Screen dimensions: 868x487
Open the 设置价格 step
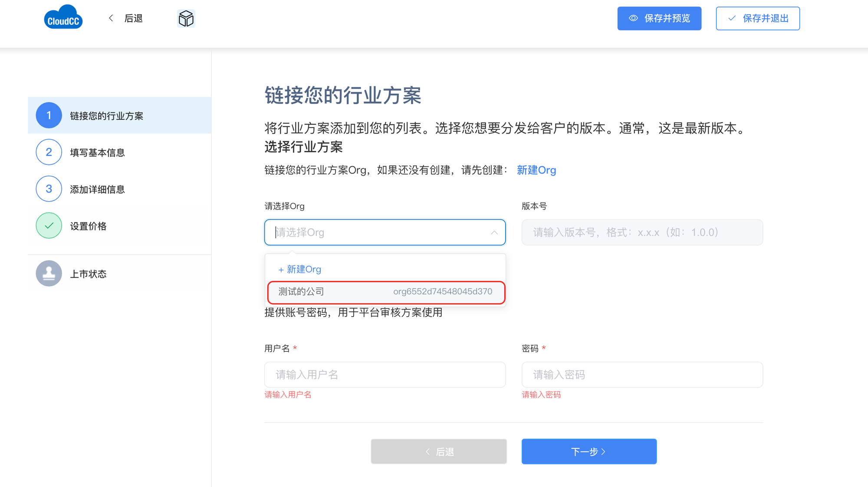[88, 226]
